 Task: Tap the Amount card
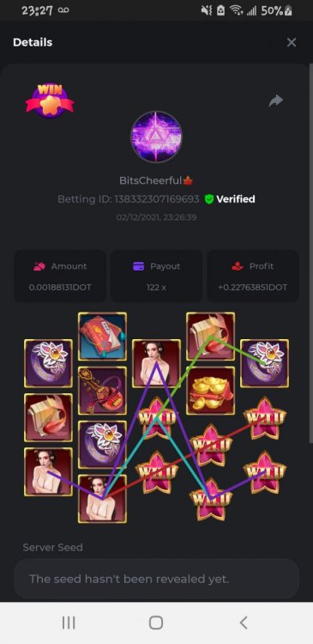tap(60, 276)
